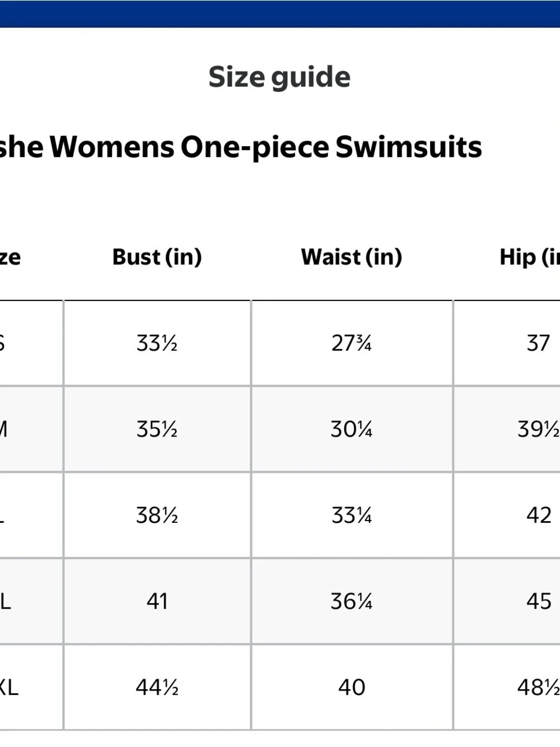560x747 pixels.
Task: Click the Size guide heading
Action: coord(279,77)
